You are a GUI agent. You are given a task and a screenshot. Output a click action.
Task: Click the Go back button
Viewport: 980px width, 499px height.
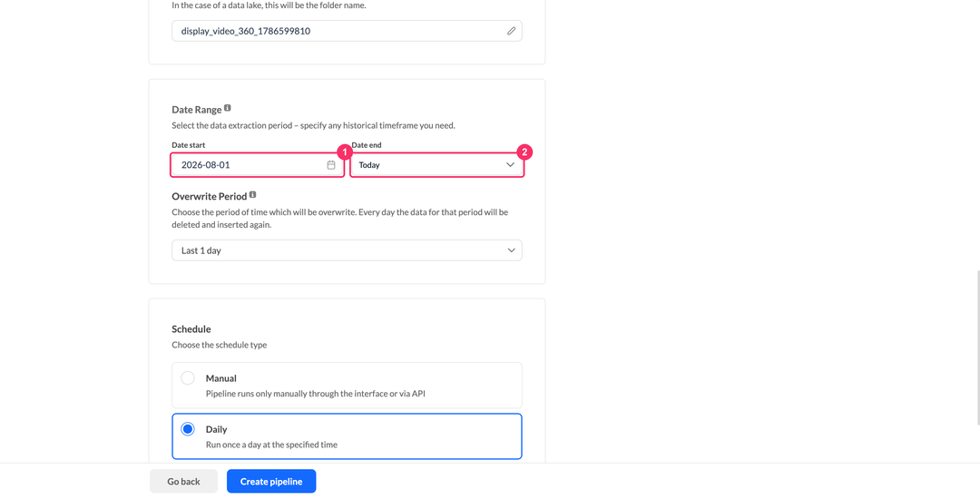coord(183,482)
